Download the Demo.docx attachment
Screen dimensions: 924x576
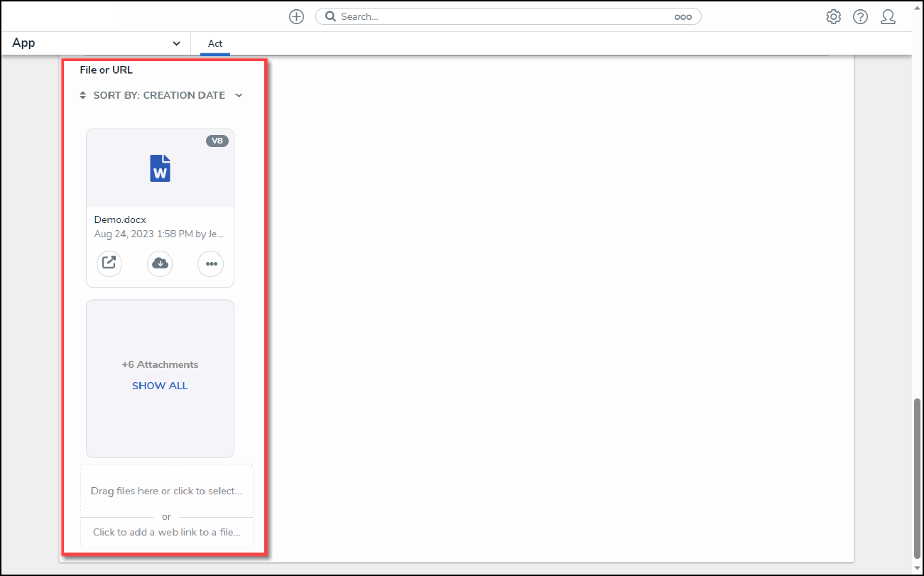(x=160, y=263)
